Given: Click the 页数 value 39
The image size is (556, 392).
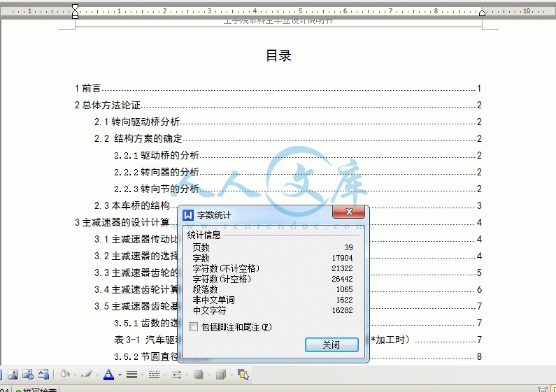Looking at the screenshot, I should (348, 247).
